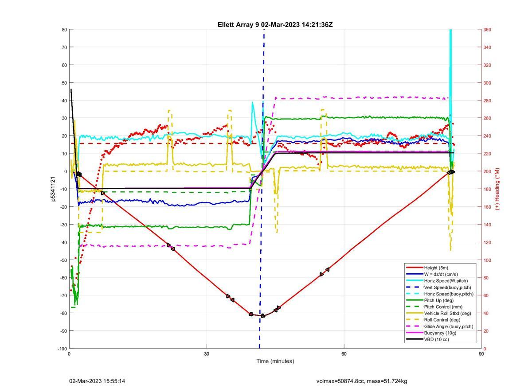Select the '-70' left axis tick label
The width and height of the screenshot is (532, 392).
pos(63,295)
